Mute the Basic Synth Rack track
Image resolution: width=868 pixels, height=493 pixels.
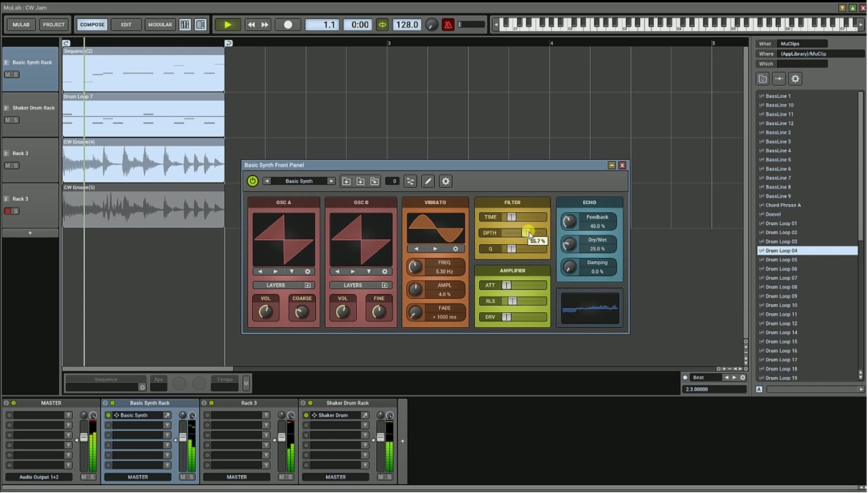tap(7, 74)
